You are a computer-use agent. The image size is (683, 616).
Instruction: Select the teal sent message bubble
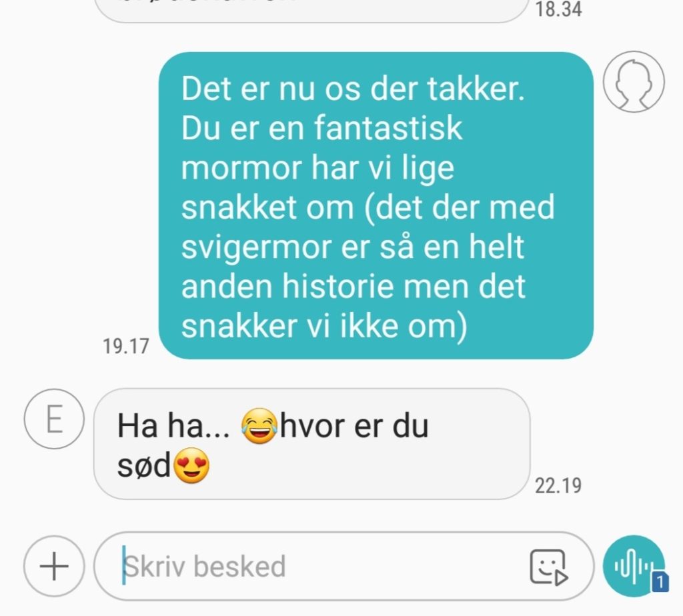[376, 205]
